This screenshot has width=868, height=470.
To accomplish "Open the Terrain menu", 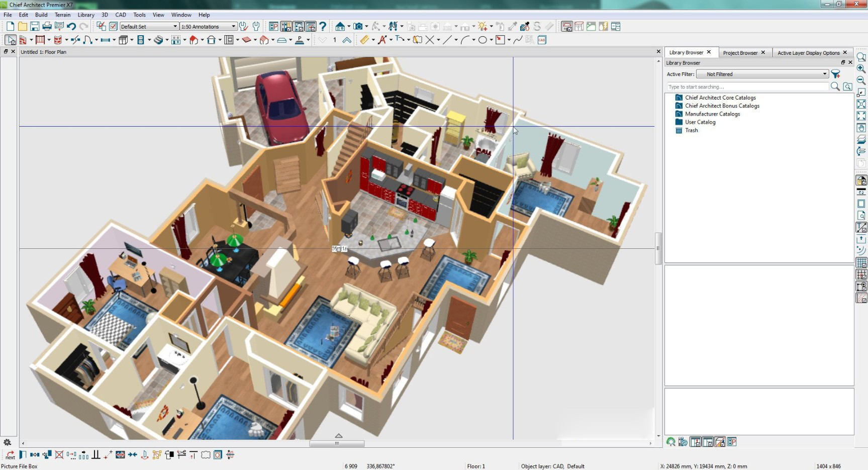I will (63, 15).
